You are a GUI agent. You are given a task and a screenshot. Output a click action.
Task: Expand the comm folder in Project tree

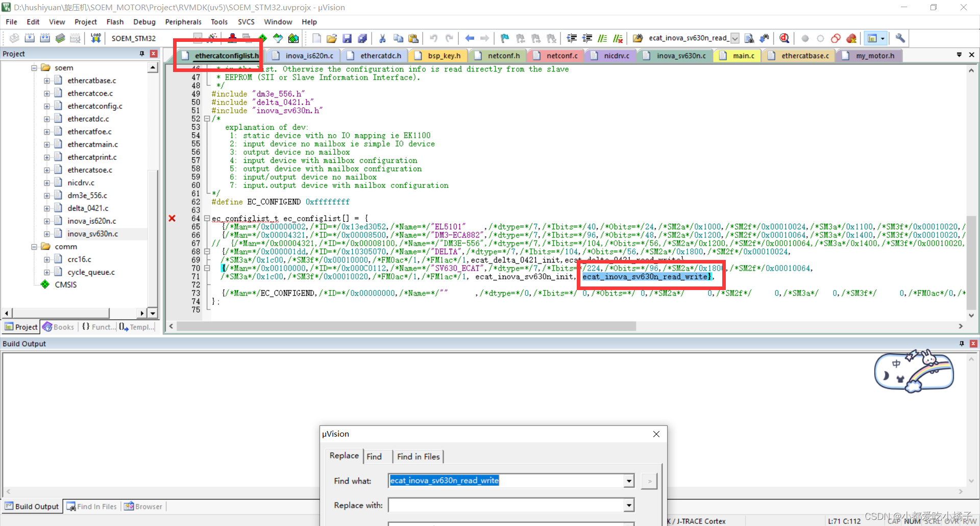coord(34,247)
